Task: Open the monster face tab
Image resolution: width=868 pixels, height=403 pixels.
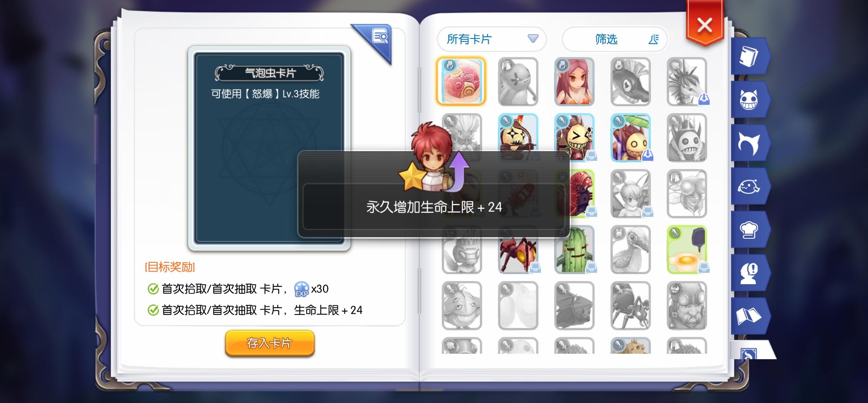Action: tap(749, 100)
